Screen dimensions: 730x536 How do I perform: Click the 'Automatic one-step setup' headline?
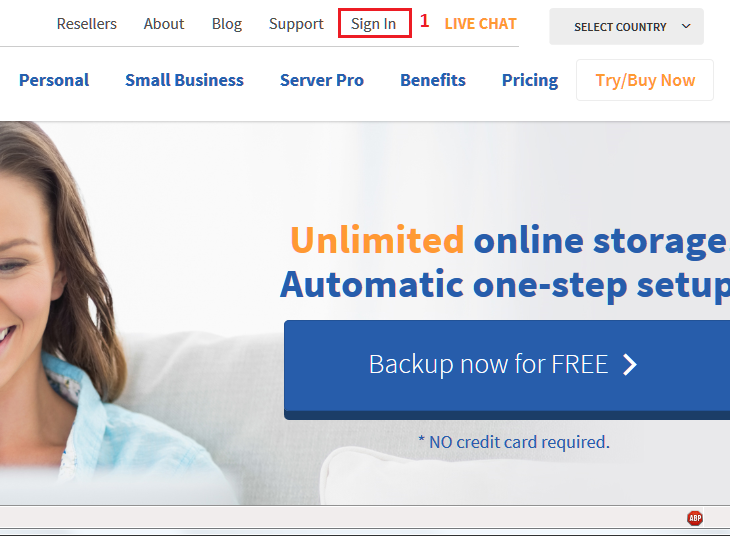point(505,285)
